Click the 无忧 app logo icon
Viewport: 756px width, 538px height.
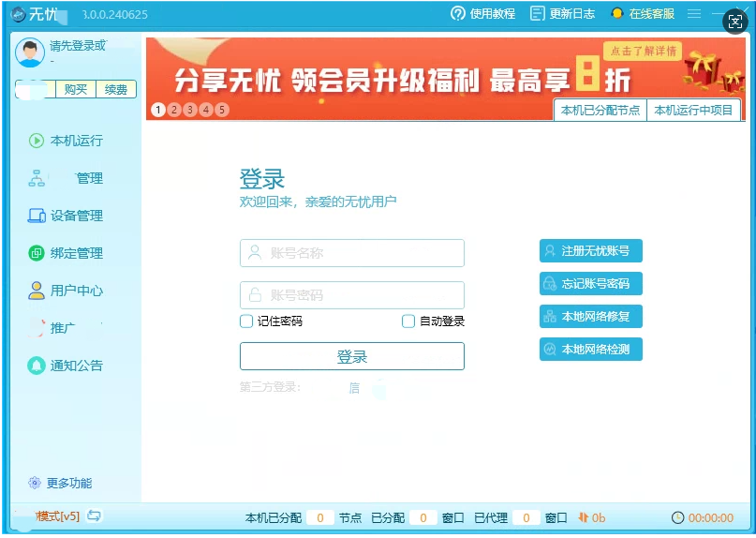click(x=18, y=14)
